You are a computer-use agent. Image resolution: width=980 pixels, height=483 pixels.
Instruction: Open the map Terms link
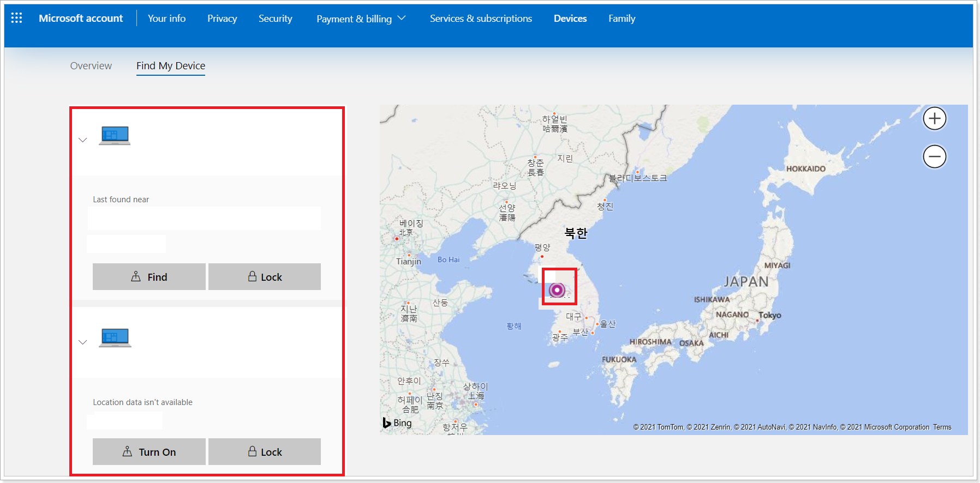click(x=942, y=427)
